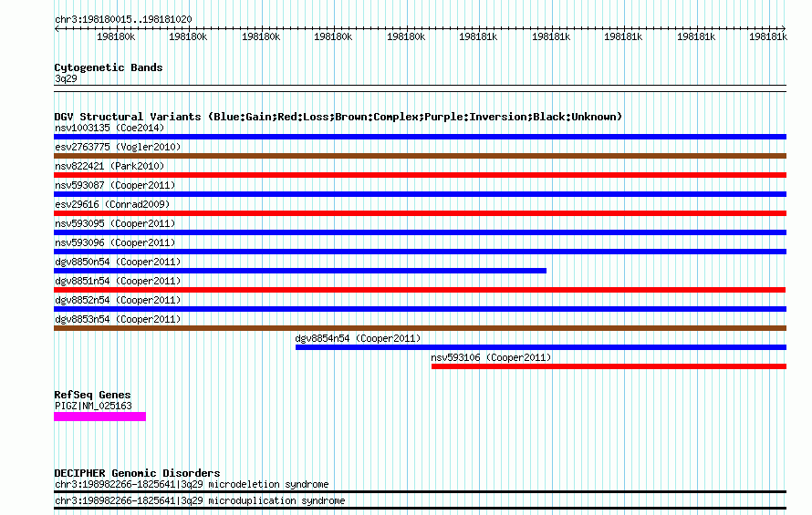Click the nsv1003135 (Coe2014) label
Viewport: 812px width, 515px height.
109,128
